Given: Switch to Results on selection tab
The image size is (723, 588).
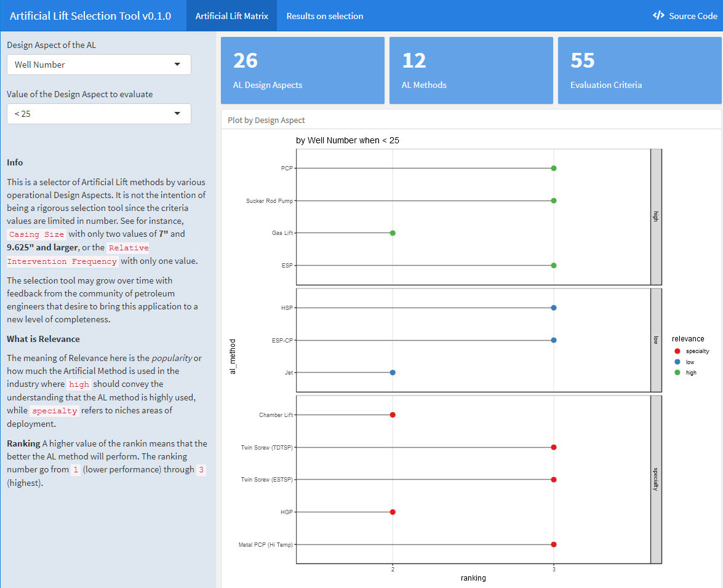Looking at the screenshot, I should pos(324,16).
